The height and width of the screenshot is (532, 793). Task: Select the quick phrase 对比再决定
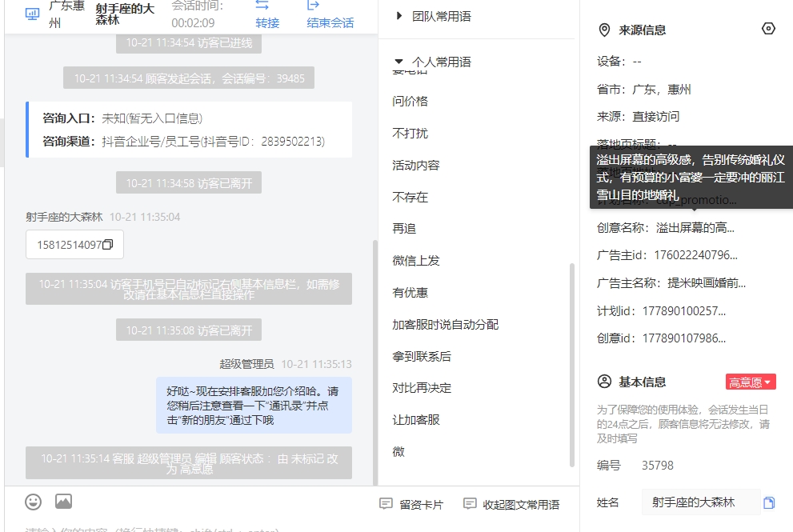[421, 388]
